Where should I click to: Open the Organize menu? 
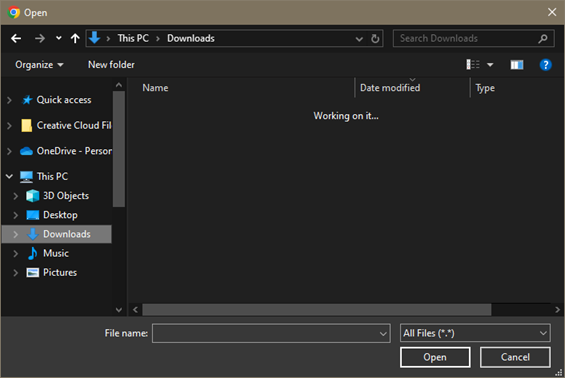click(x=39, y=65)
